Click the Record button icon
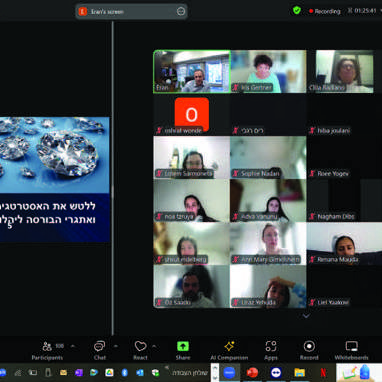The width and height of the screenshot is (382, 382). coord(309,347)
